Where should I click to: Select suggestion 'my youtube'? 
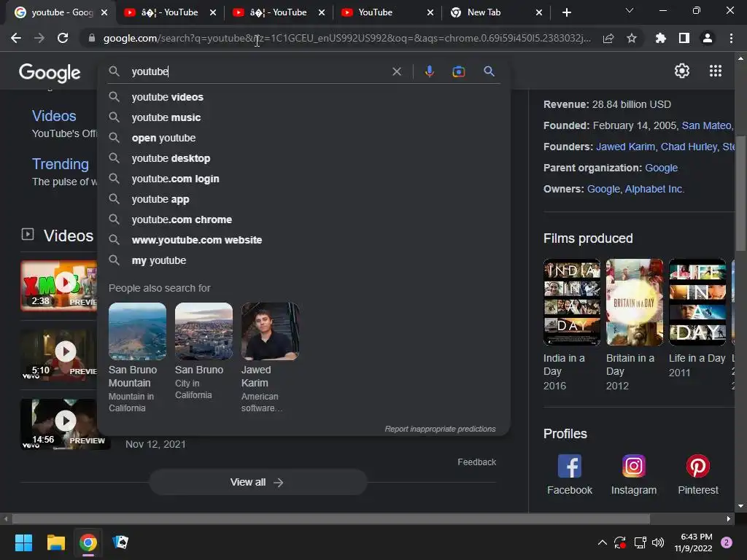[304, 261]
